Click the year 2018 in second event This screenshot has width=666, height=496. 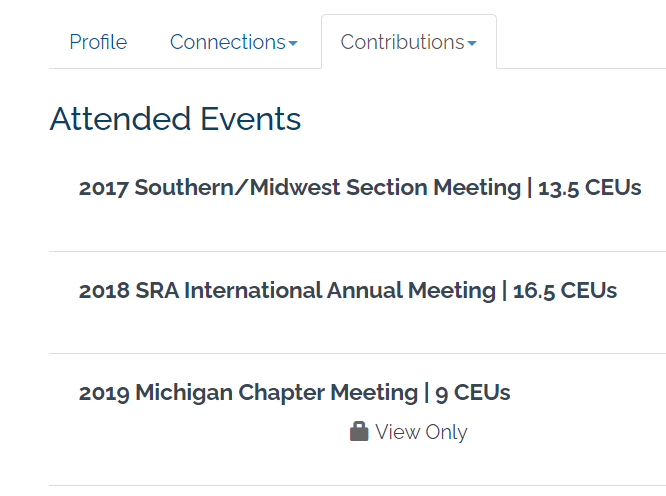click(x=104, y=291)
